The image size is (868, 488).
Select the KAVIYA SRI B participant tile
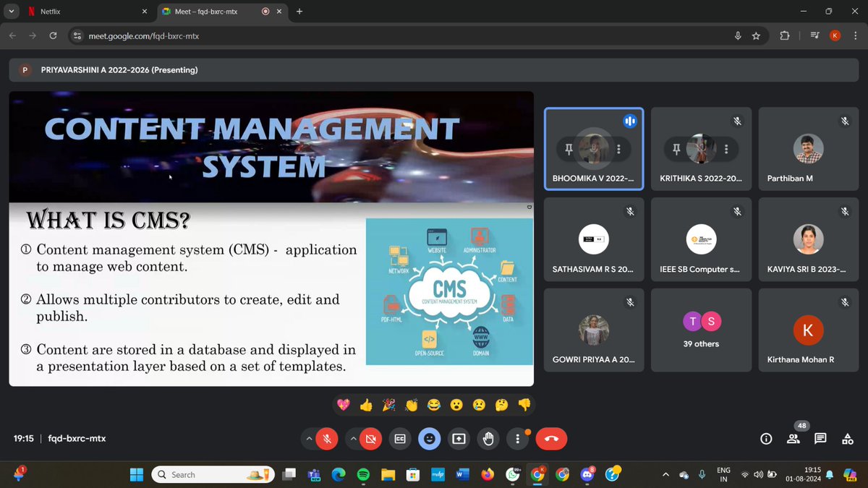[x=808, y=239]
